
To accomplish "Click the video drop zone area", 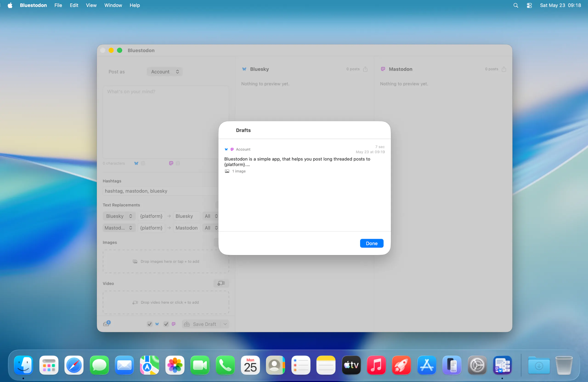I will click(166, 302).
